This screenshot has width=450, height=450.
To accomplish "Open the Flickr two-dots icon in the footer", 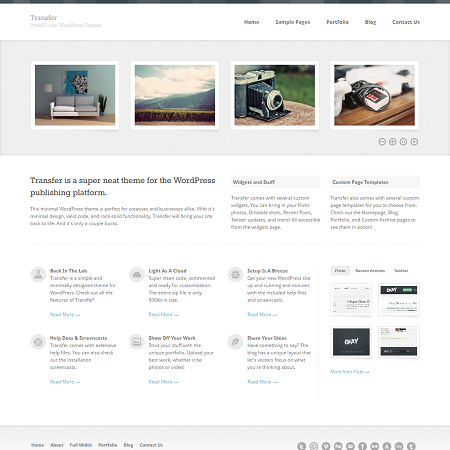I will click(x=375, y=446).
